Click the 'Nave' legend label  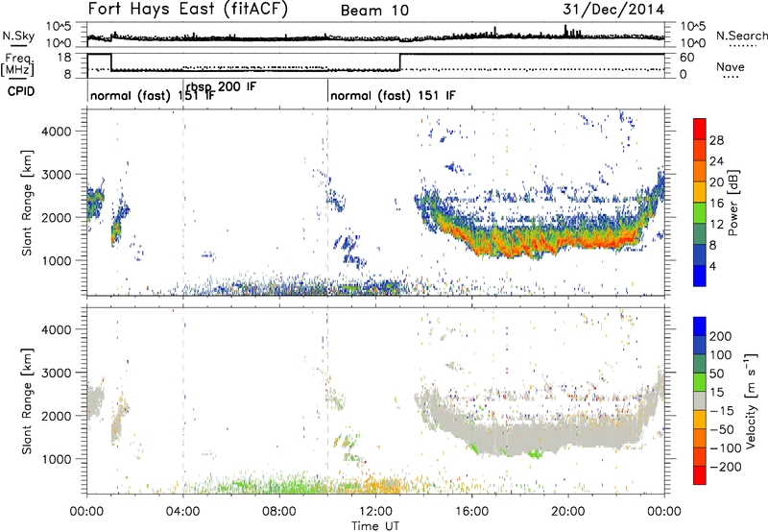pyautogui.click(x=731, y=67)
